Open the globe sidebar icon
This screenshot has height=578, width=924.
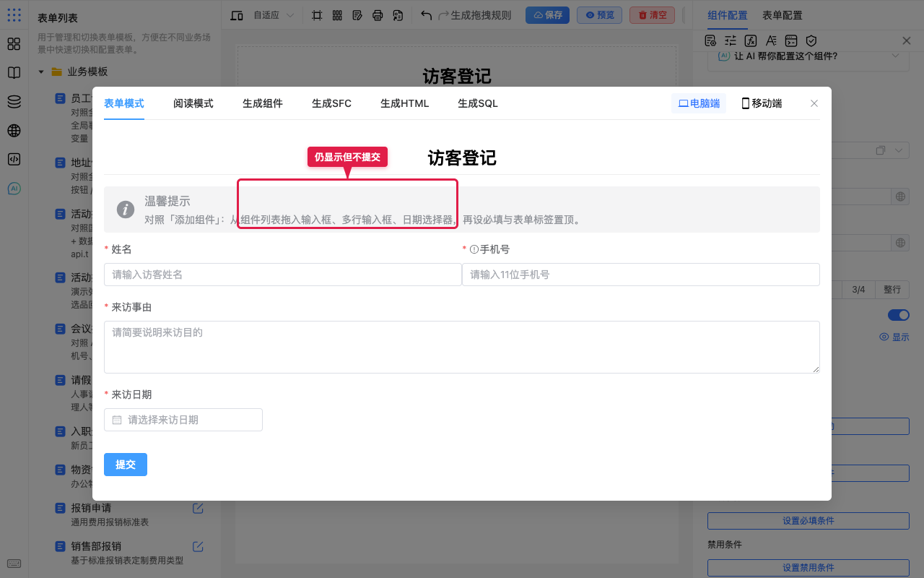coord(14,131)
